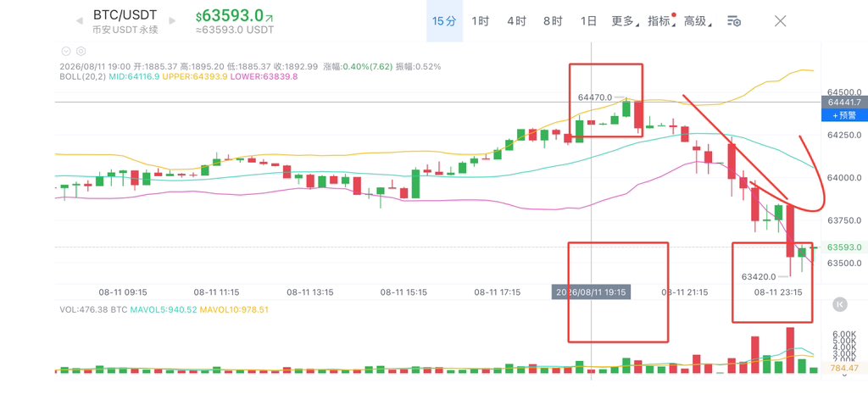Close the chart with the X icon
Image resolution: width=868 pixels, height=400 pixels.
click(780, 21)
